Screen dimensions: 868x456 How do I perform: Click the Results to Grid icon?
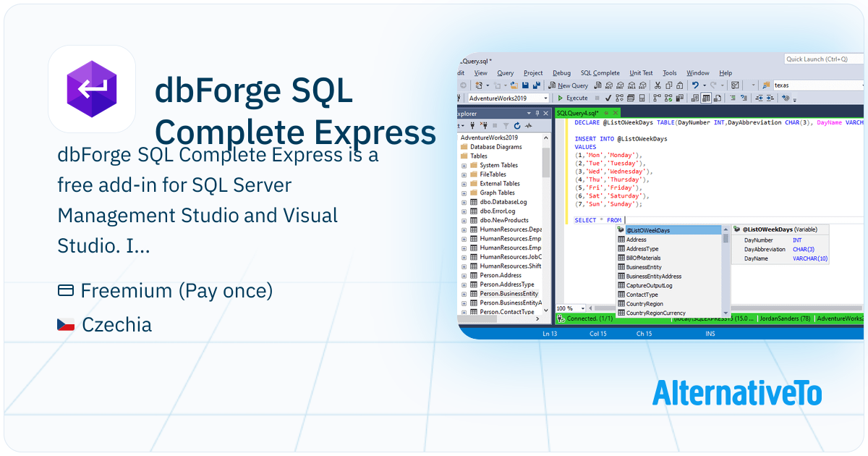[706, 98]
